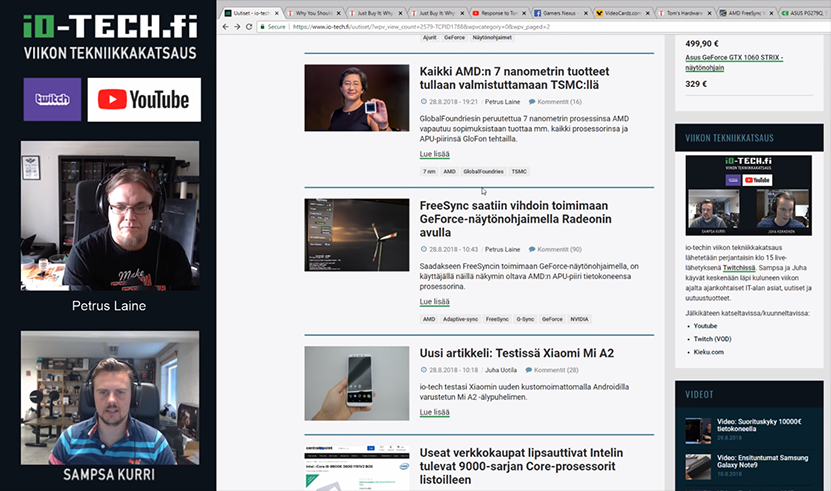
Task: Open the Kieku.com link in sidebar list
Action: pyautogui.click(x=711, y=352)
